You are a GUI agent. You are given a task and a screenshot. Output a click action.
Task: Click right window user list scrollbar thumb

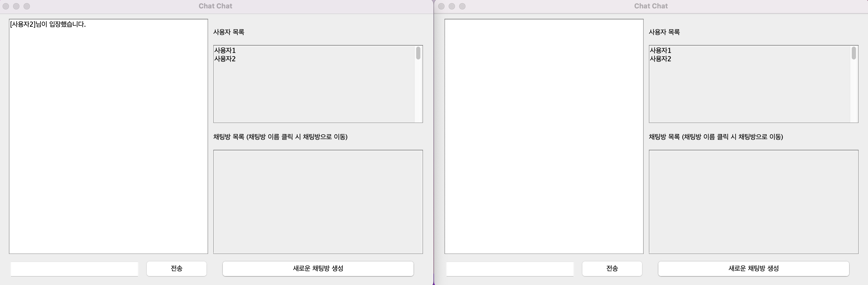[x=854, y=53]
